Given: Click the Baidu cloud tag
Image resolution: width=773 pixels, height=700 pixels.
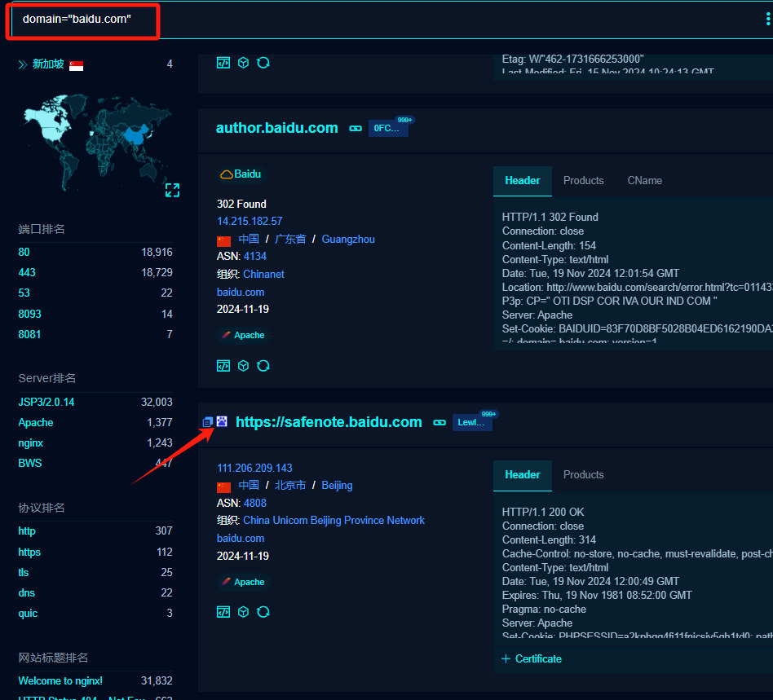Looking at the screenshot, I should tap(241, 174).
